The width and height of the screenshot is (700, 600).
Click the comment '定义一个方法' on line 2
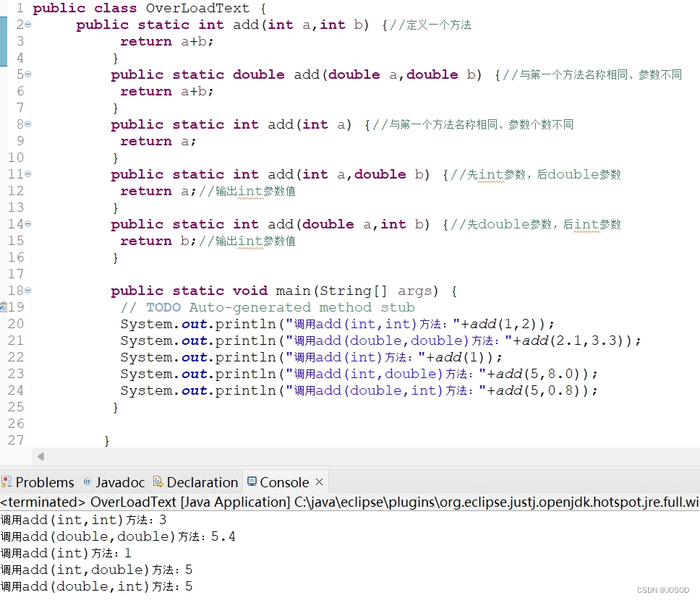[x=438, y=25]
